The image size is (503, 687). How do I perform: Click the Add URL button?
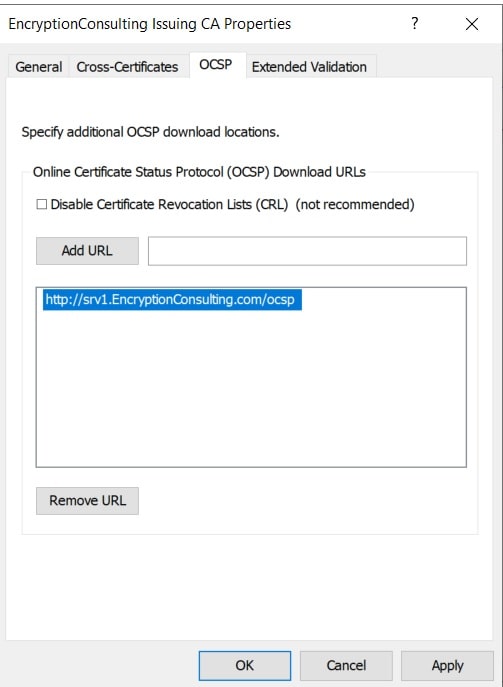click(87, 251)
